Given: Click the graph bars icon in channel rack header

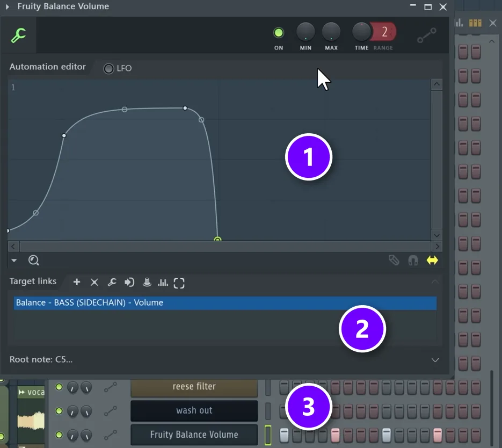Looking at the screenshot, I should tap(459, 23).
